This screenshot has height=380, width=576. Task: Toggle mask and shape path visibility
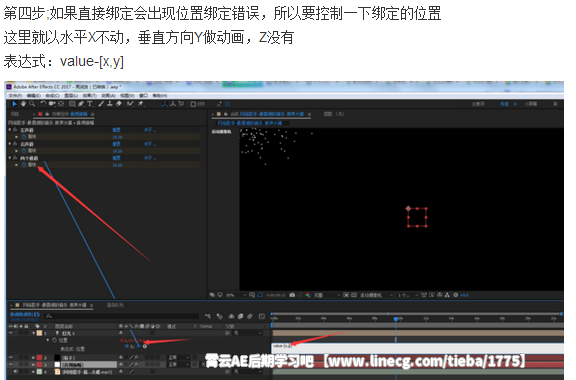coord(260,295)
